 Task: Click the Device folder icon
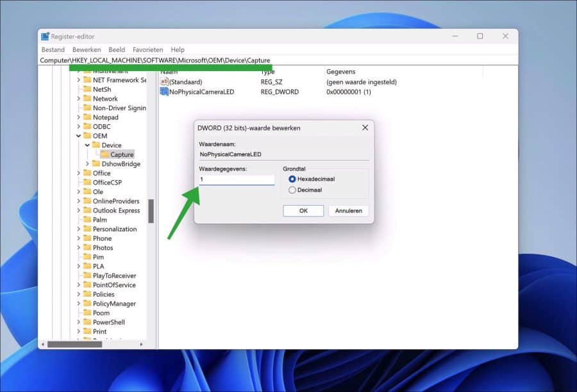[x=96, y=145]
